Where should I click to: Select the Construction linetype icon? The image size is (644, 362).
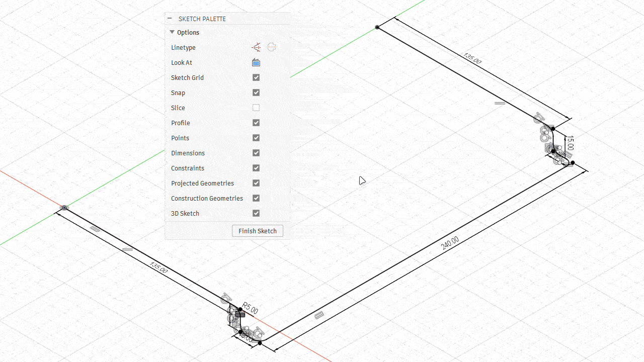[x=256, y=47]
